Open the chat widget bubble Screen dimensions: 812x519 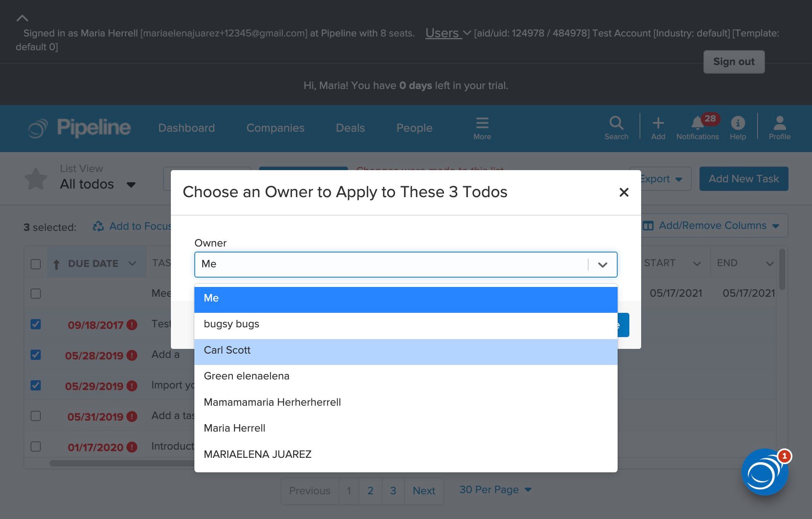coord(764,472)
